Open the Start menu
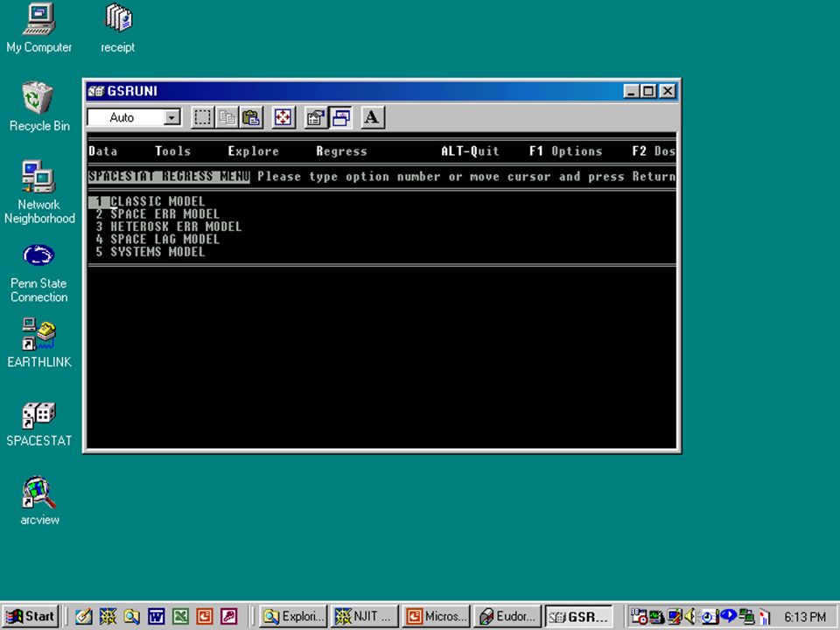This screenshot has width=840, height=630. [31, 617]
